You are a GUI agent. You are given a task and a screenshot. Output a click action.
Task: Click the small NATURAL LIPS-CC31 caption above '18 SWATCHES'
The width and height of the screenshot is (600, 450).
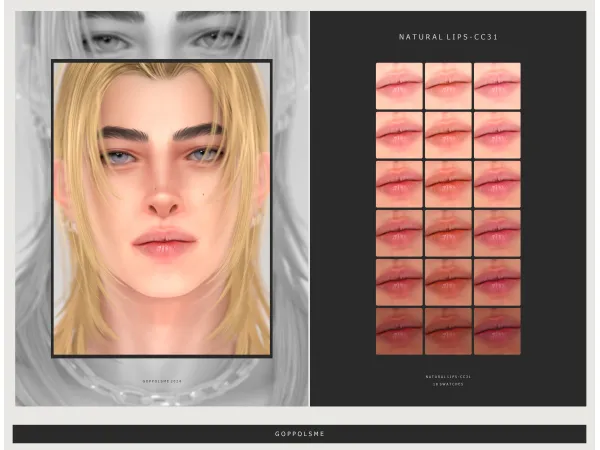click(448, 377)
